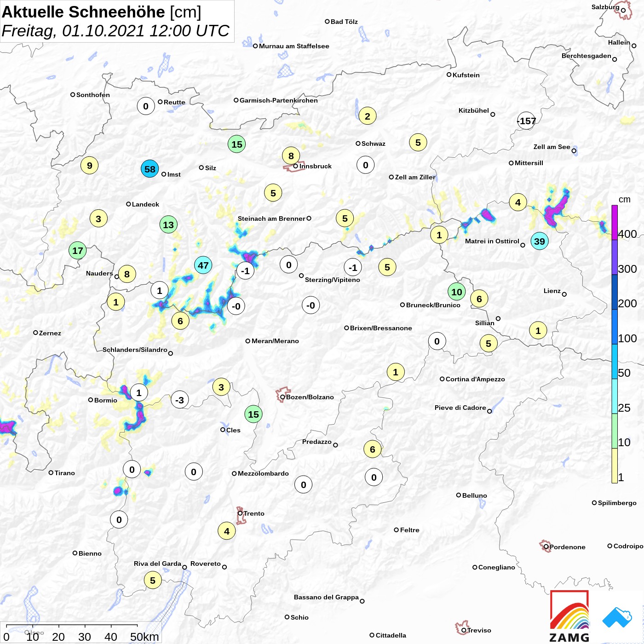Click the 400 cm magenta legend color
This screenshot has width=644, height=644.
(x=615, y=223)
